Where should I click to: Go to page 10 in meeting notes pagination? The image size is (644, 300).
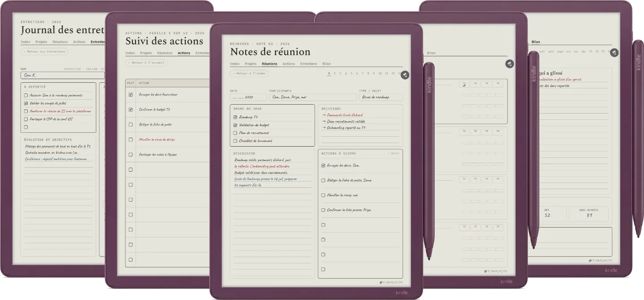(x=380, y=73)
